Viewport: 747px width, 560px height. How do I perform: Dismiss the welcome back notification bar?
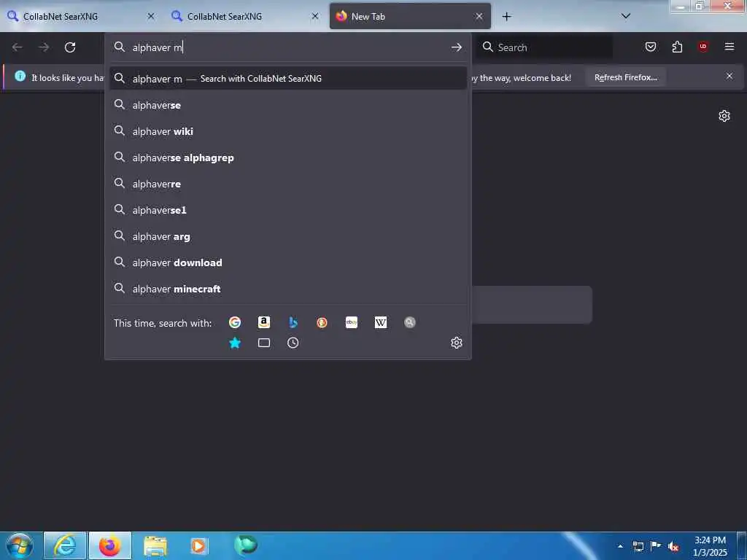point(729,76)
